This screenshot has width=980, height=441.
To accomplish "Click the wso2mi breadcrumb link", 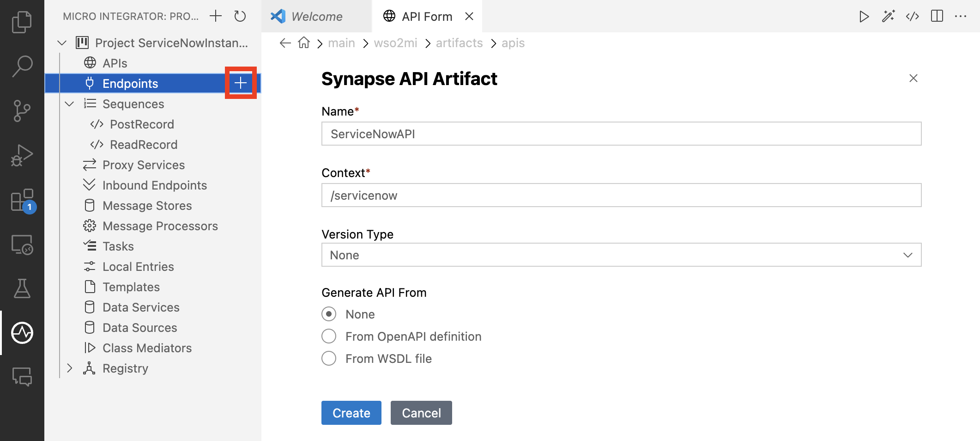I will coord(395,43).
